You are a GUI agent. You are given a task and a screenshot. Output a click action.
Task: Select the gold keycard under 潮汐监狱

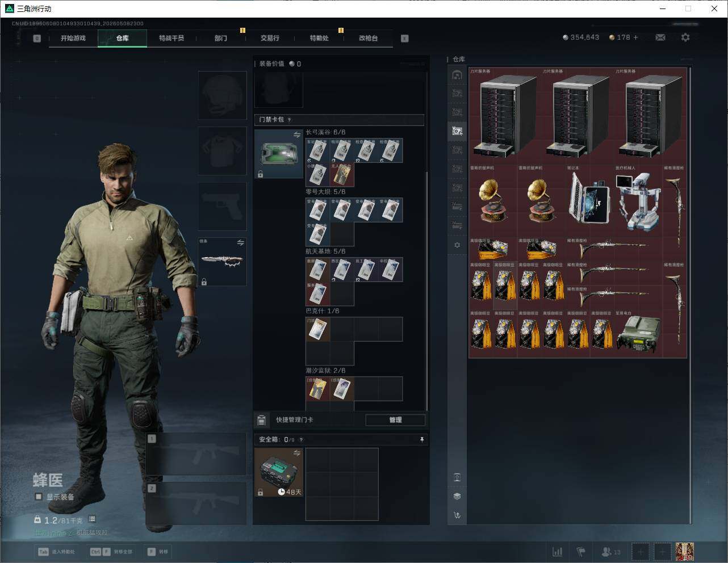pyautogui.click(x=318, y=389)
